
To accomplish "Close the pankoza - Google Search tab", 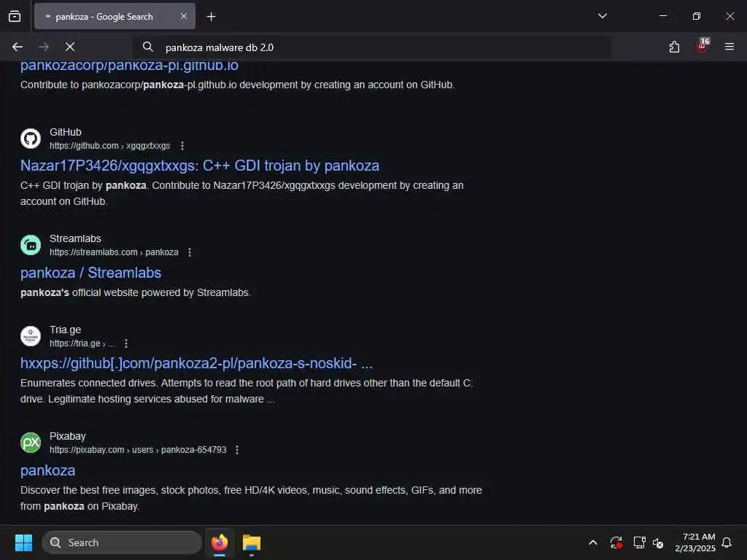I will 184,17.
